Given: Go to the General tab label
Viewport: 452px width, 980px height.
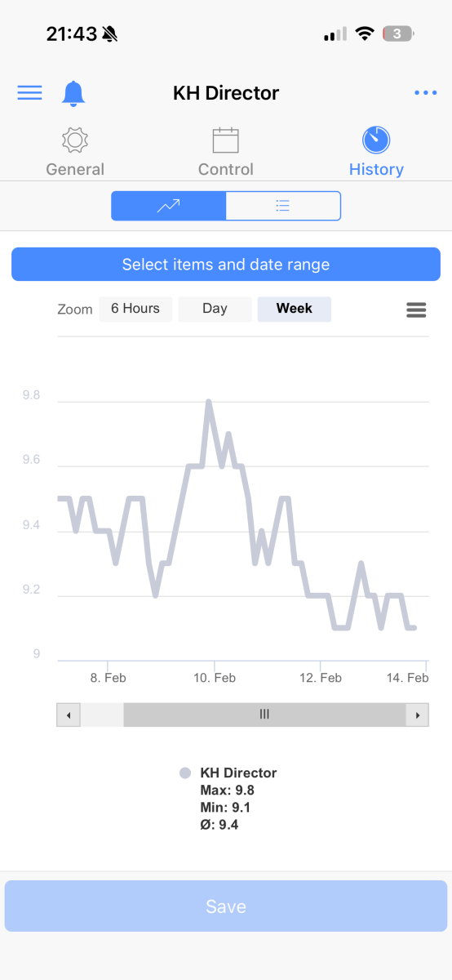Looking at the screenshot, I should pyautogui.click(x=75, y=169).
